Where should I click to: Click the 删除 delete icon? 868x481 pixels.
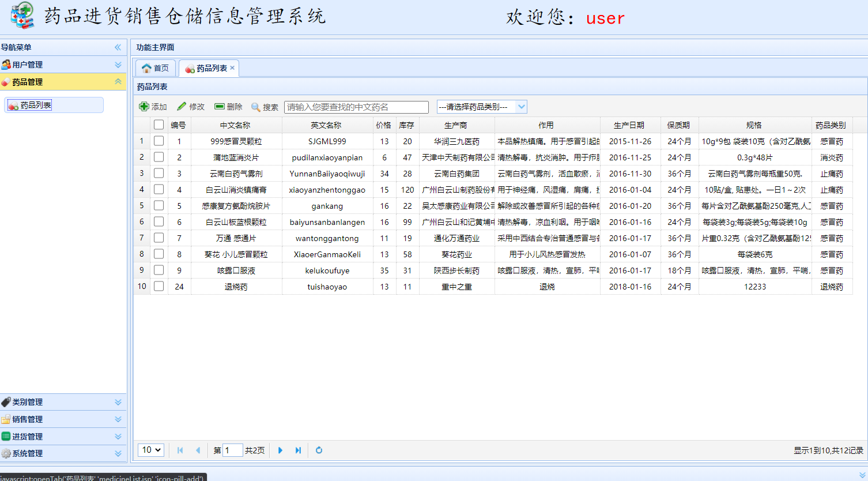(x=220, y=106)
